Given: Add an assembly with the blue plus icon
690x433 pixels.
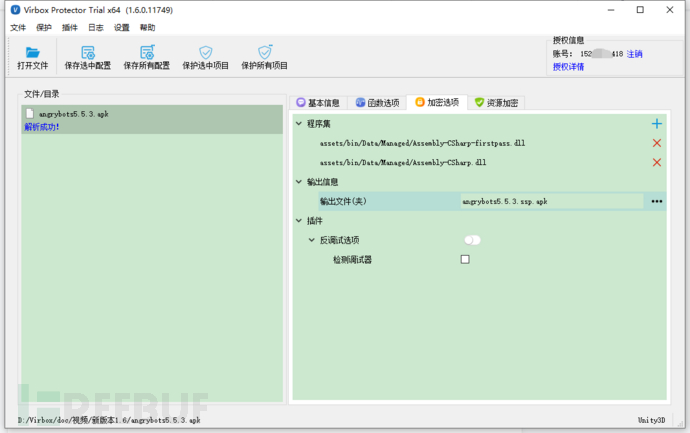Looking at the screenshot, I should [x=657, y=124].
